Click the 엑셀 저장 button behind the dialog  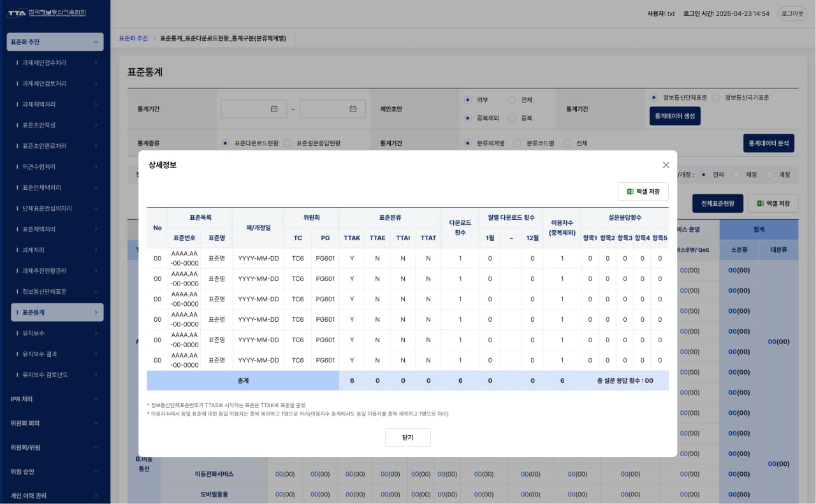coord(773,203)
